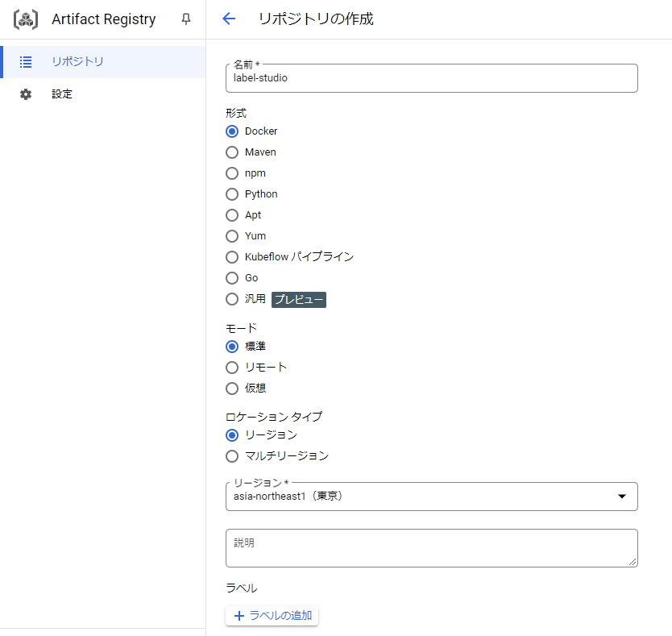Select the Maven format radio button

[232, 152]
